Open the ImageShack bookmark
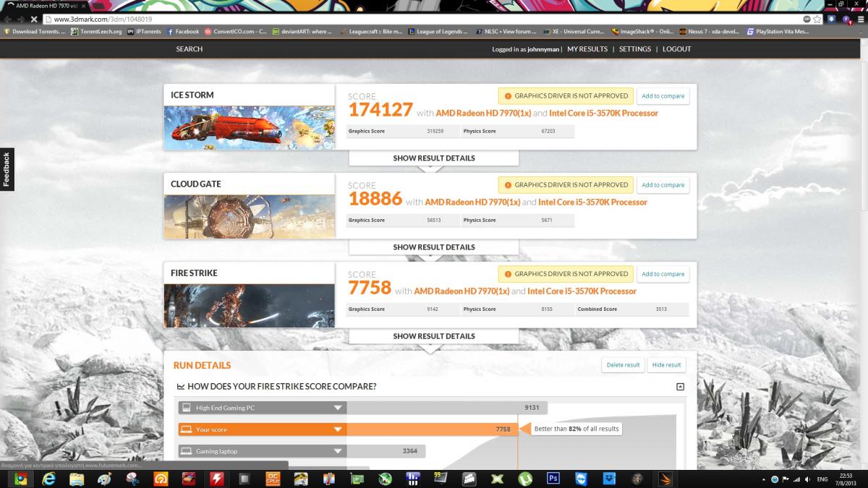Viewport: 868px width, 488px height. [x=642, y=32]
